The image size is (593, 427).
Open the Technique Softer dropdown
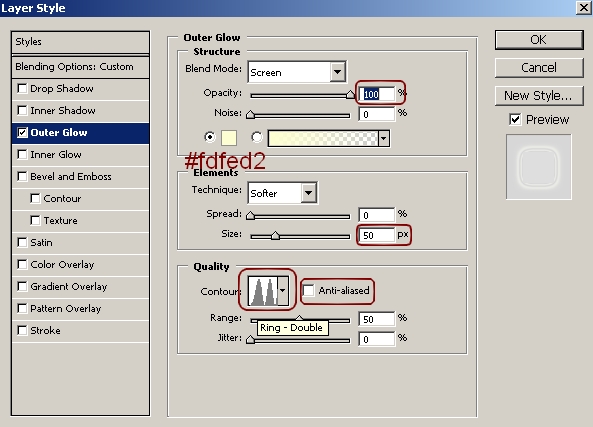[x=283, y=193]
